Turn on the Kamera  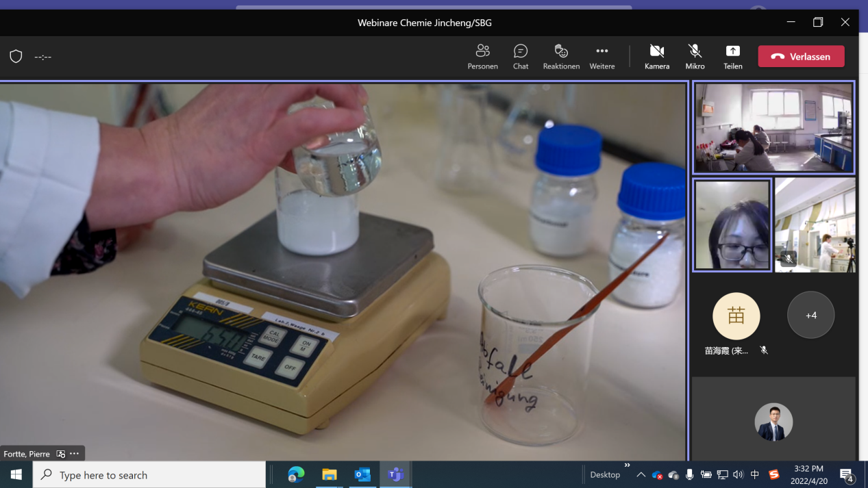click(656, 57)
